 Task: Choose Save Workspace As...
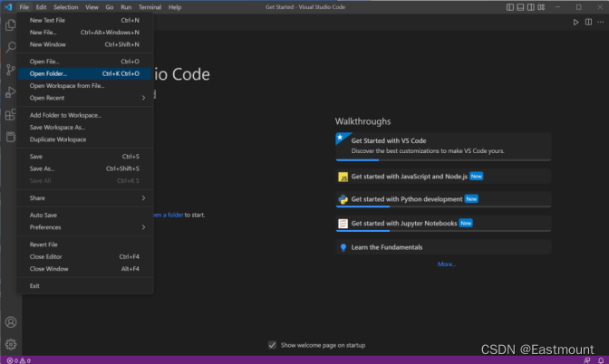[x=84, y=128]
